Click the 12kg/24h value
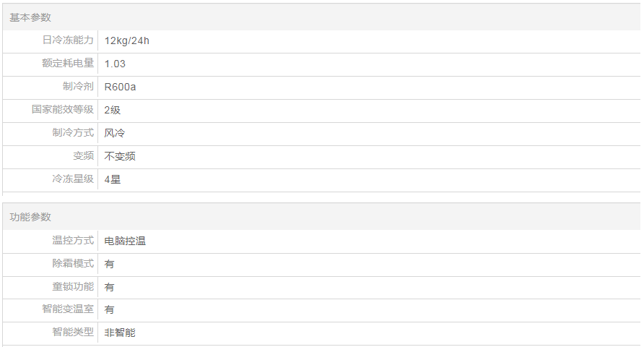 pos(127,40)
